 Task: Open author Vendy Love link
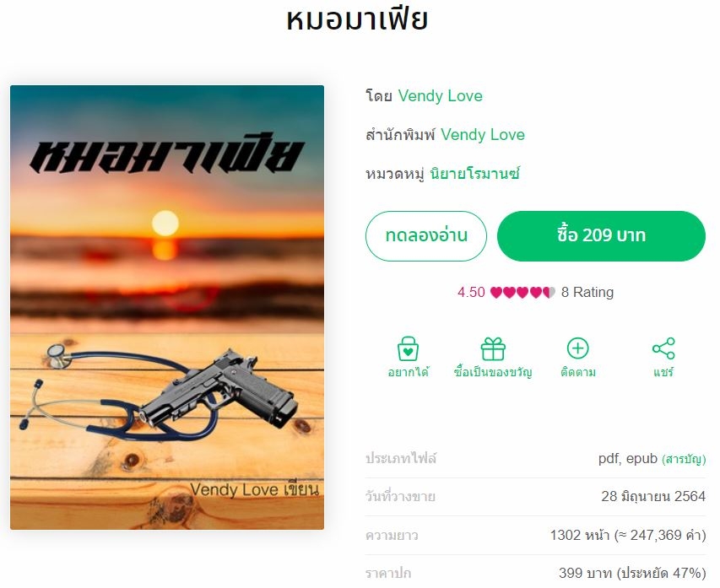coord(441,96)
